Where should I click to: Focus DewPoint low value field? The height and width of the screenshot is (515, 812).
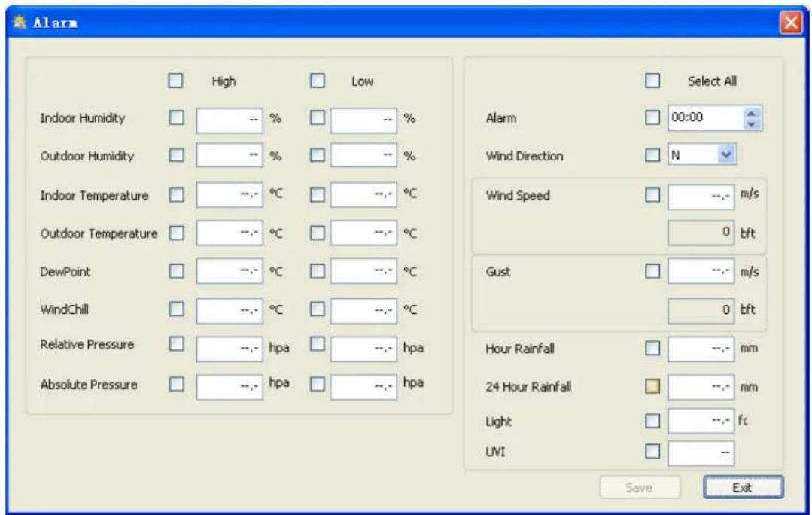(363, 271)
